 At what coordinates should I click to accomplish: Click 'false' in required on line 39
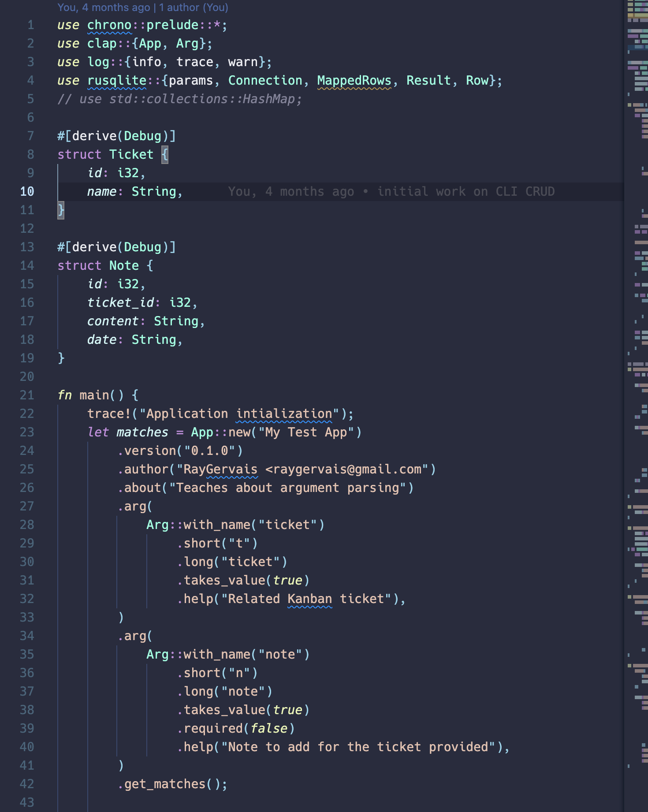point(269,729)
